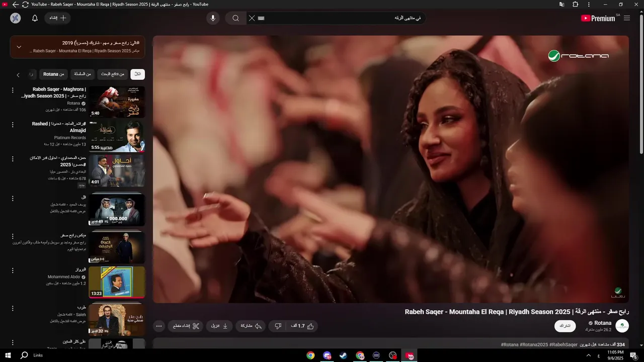Click the search magnifier icon
The height and width of the screenshot is (362, 644).
(235, 18)
